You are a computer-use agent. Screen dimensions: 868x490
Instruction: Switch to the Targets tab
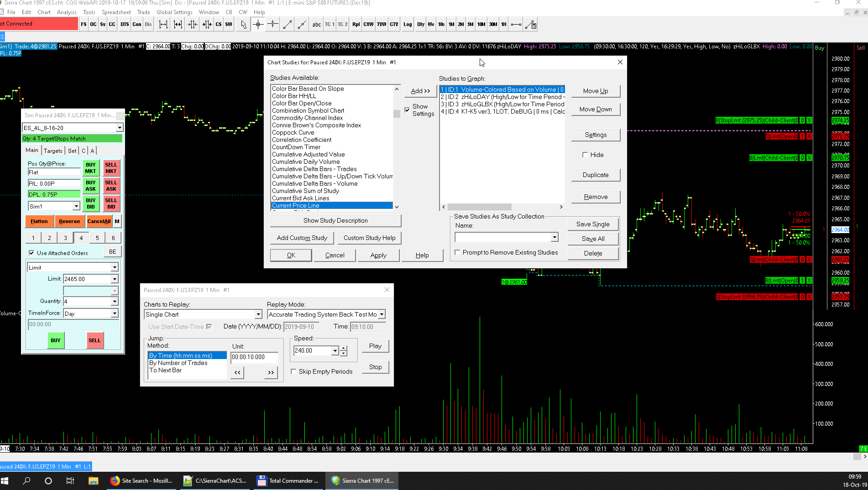(x=53, y=151)
